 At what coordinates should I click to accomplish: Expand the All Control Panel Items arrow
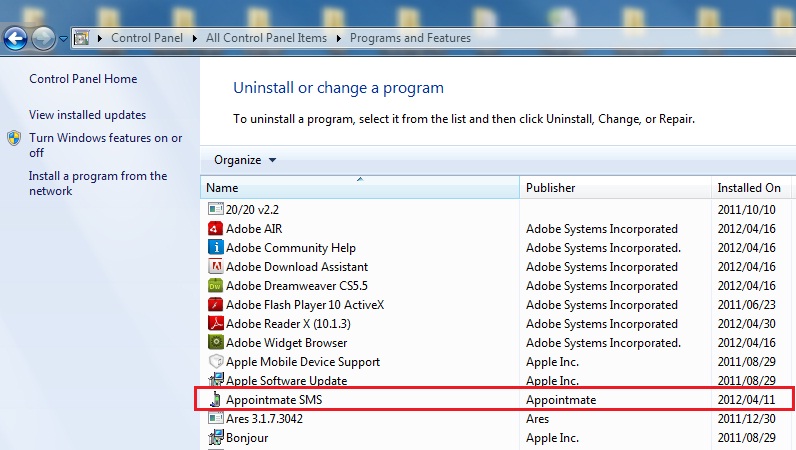click(x=339, y=38)
